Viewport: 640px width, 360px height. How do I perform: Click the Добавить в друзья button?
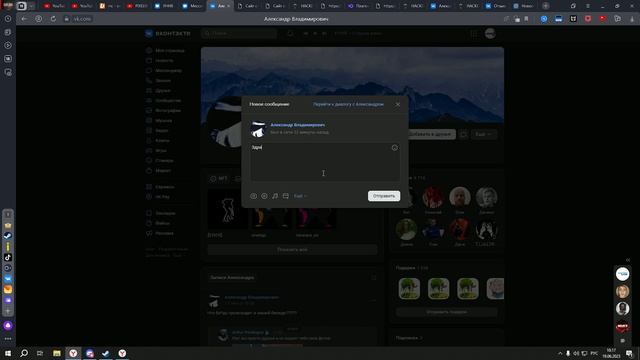point(431,134)
